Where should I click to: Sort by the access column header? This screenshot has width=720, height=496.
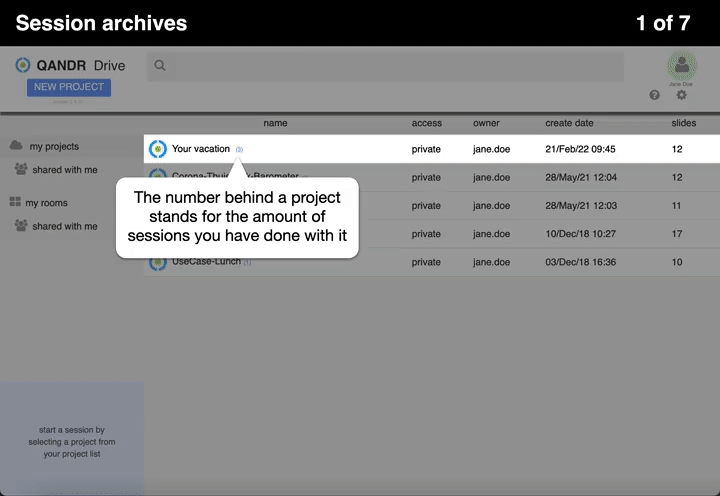[x=427, y=123]
